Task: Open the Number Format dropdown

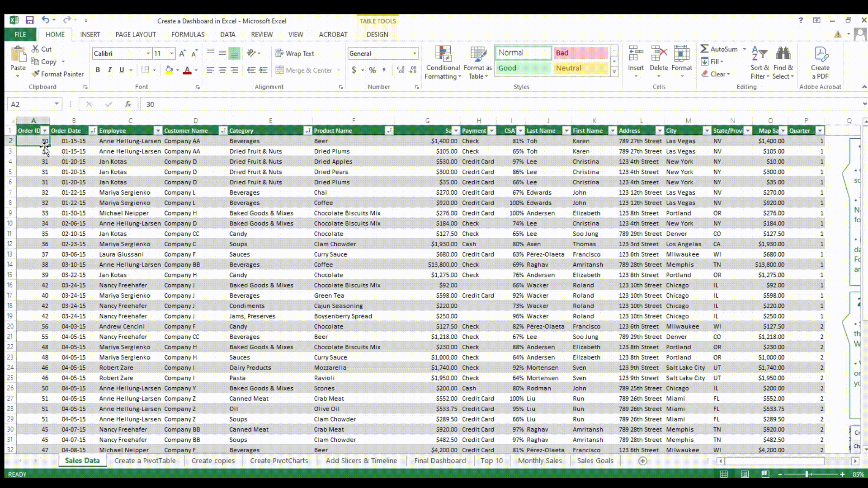Action: pyautogui.click(x=415, y=53)
